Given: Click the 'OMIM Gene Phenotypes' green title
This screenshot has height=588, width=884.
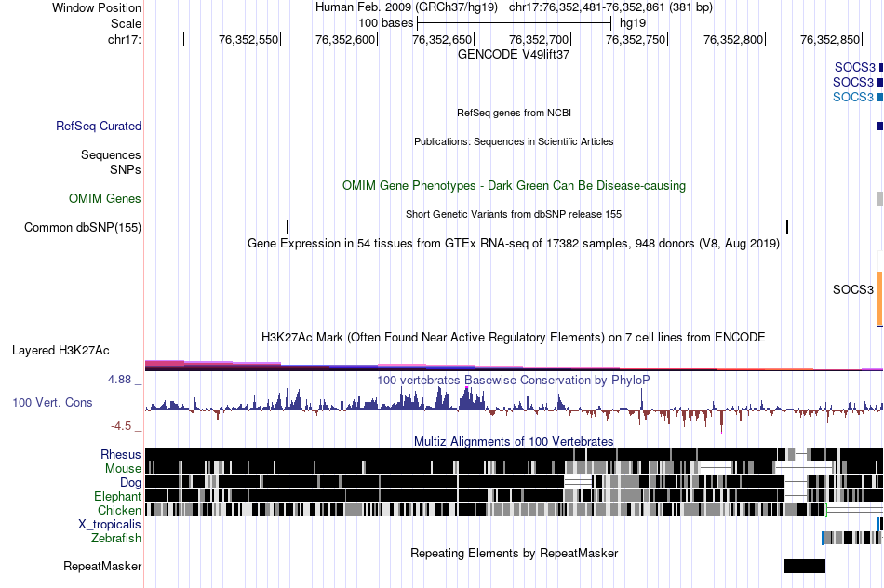Looking at the screenshot, I should (514, 185).
